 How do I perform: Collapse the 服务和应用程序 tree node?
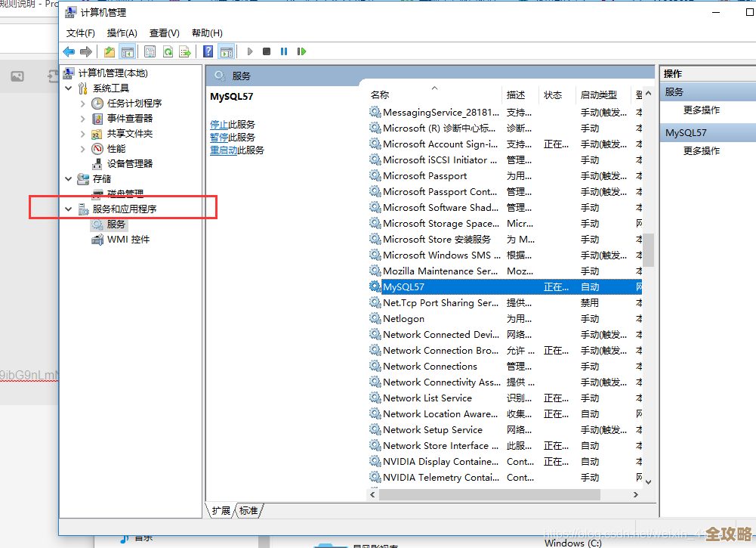69,208
